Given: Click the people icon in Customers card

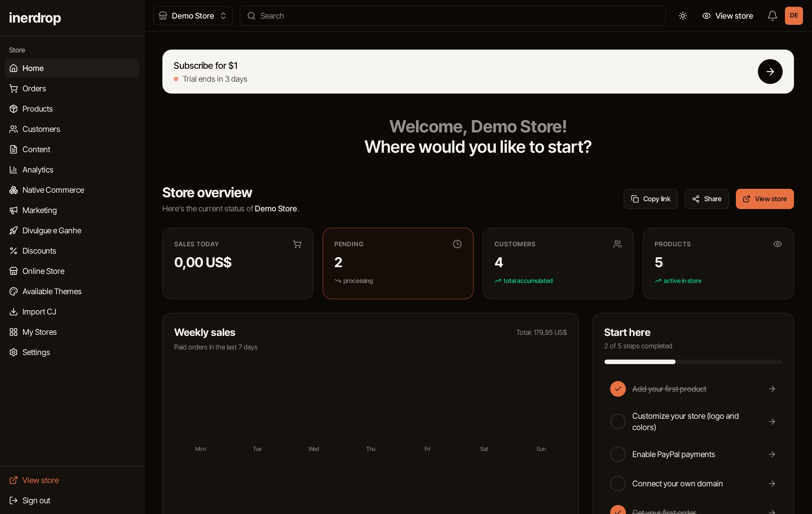Looking at the screenshot, I should pos(617,244).
